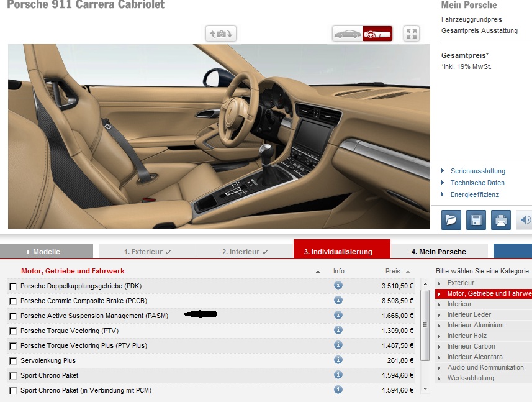Open the 2. Interieur tab
The width and height of the screenshot is (532, 402).
[x=245, y=252]
